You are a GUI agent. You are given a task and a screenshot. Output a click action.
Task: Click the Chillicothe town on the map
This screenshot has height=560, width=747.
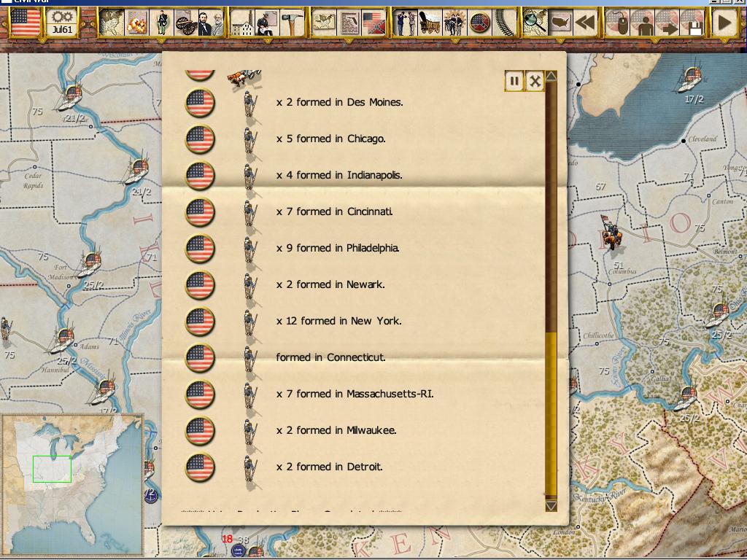click(x=598, y=335)
